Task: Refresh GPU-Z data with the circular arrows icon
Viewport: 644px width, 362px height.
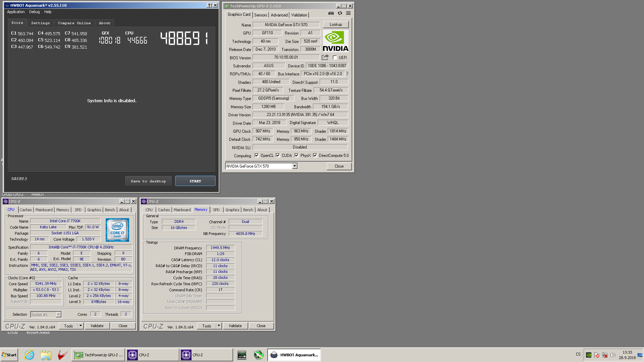Action: coord(340,13)
